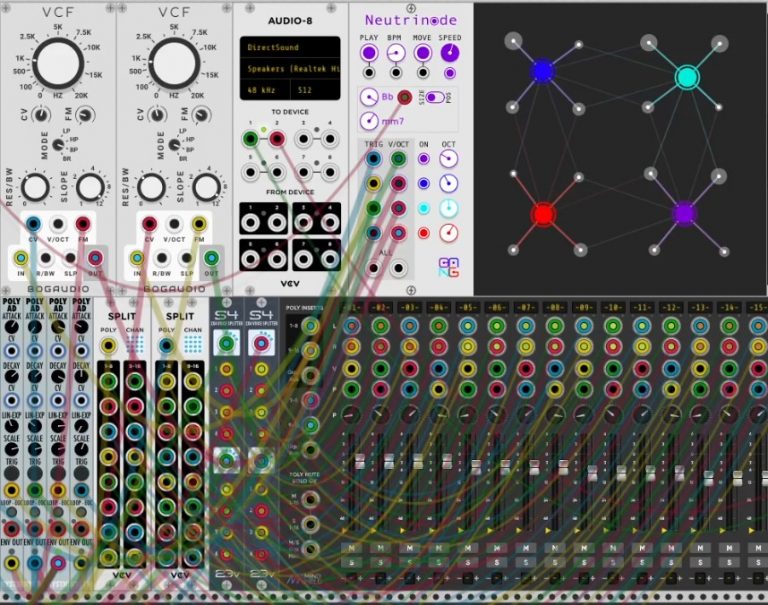The image size is (768, 605).
Task: Click the top input jack of mixer channel -05-
Action: click(468, 326)
